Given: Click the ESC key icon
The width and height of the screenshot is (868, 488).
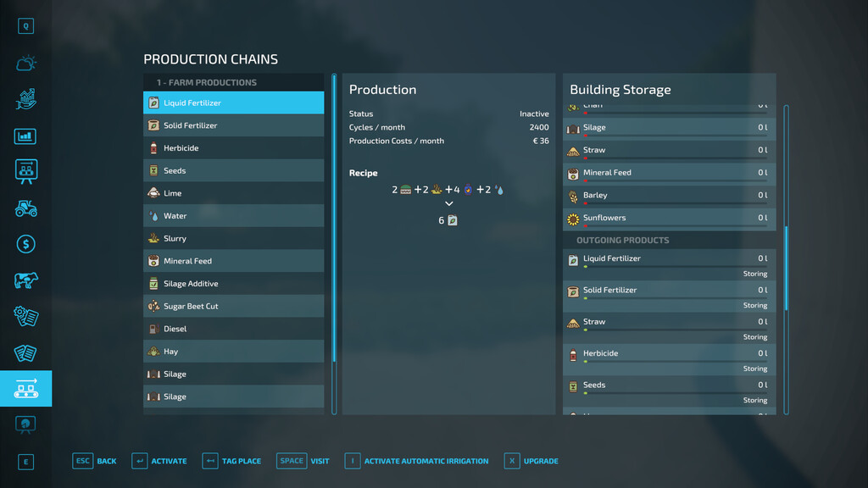Looking at the screenshot, I should [82, 461].
